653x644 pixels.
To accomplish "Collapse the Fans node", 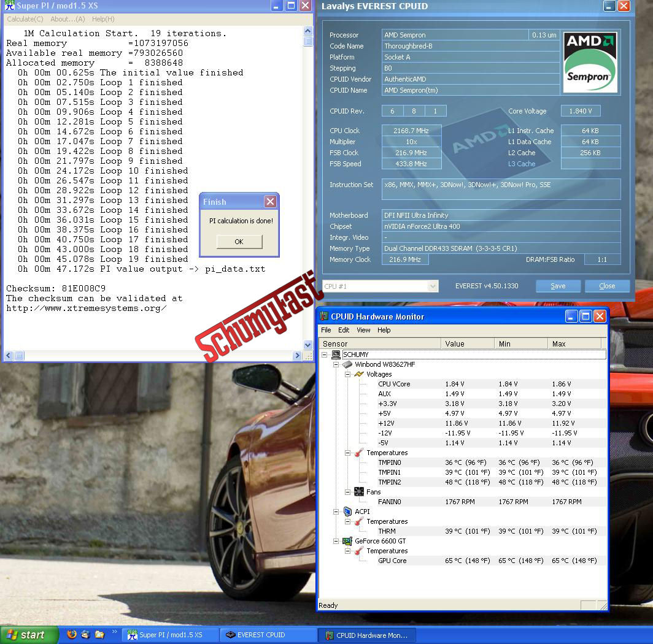I will [347, 492].
